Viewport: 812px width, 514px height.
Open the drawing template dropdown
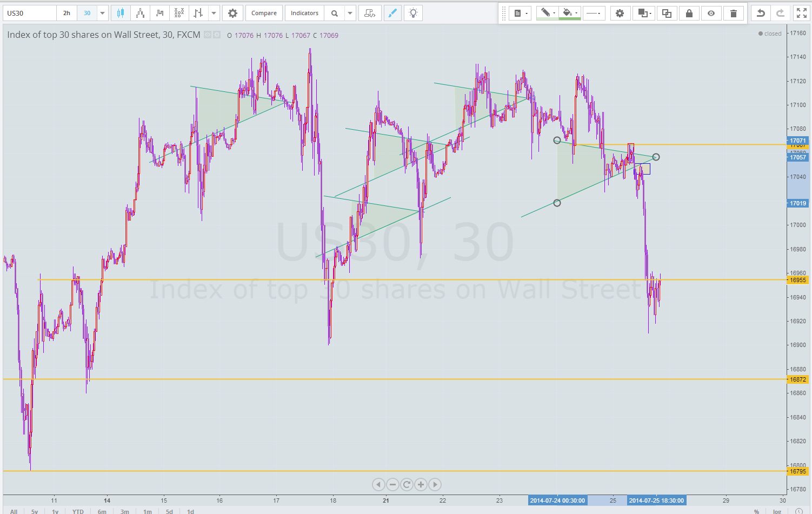click(x=520, y=13)
